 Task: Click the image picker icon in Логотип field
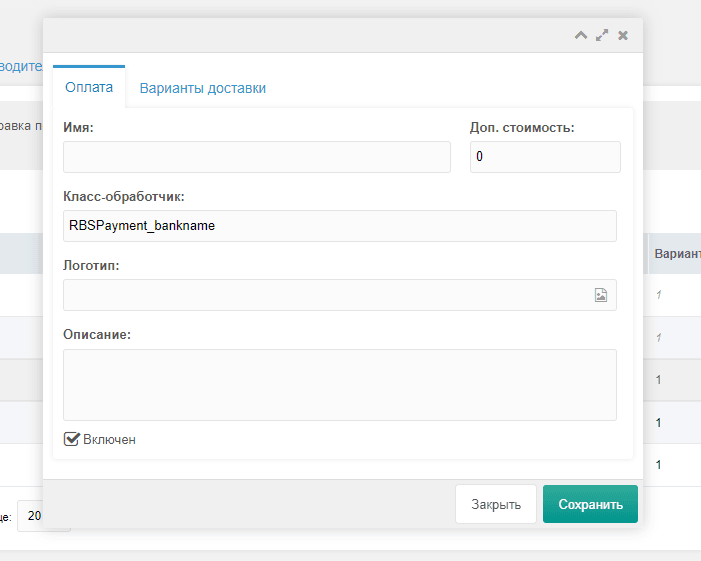tap(601, 295)
